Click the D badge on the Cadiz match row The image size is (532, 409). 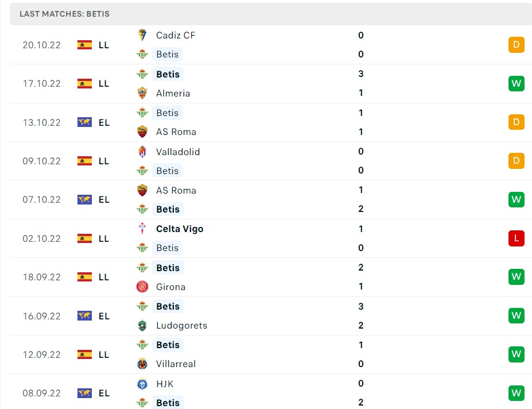[515, 45]
